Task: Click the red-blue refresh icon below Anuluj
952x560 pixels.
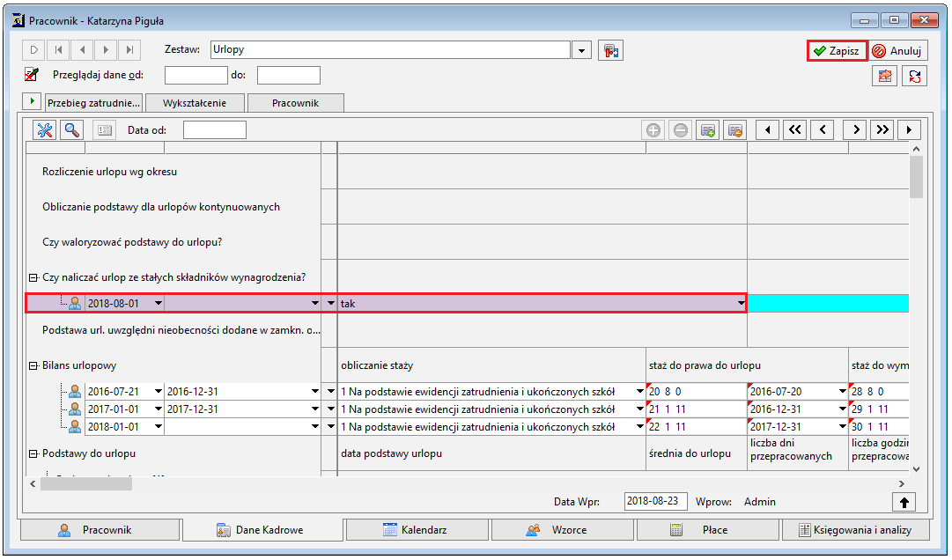Action: (914, 76)
